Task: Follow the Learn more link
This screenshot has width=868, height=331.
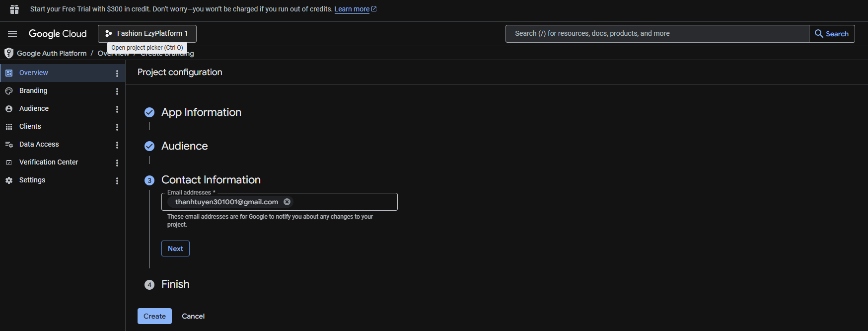Action: tap(352, 9)
